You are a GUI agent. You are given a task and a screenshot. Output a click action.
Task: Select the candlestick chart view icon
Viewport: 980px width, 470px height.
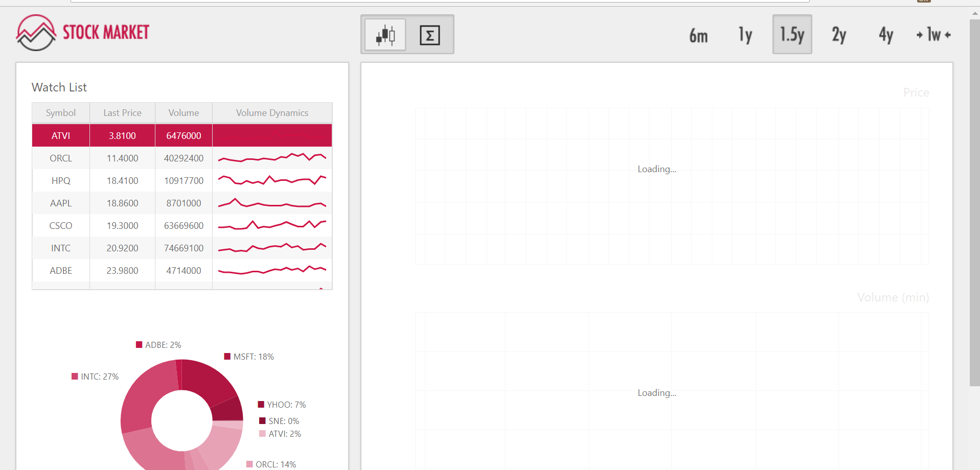tap(385, 35)
